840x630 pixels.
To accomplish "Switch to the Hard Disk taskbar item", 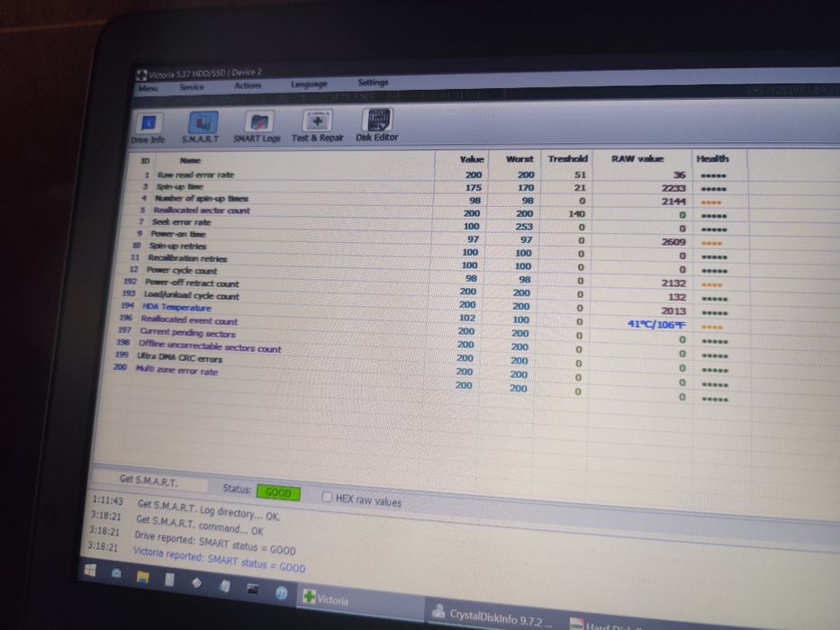I will 605,624.
